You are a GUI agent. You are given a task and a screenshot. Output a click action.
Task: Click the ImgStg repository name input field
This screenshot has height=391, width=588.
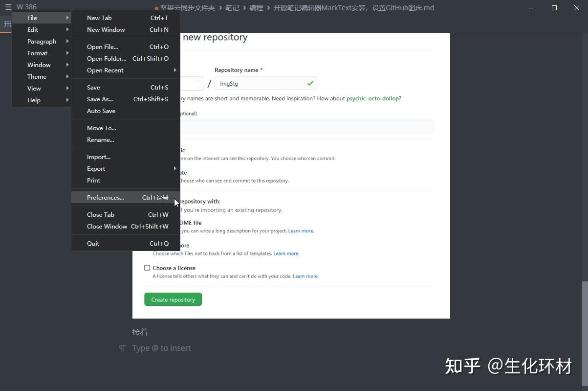point(266,83)
